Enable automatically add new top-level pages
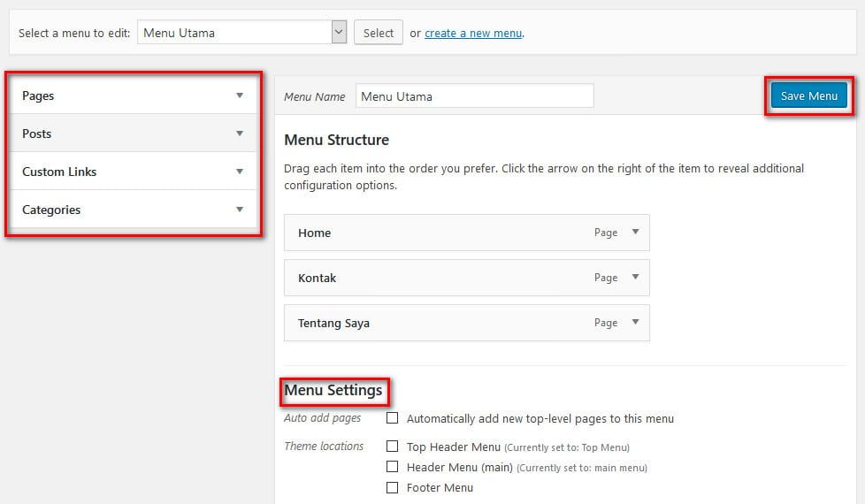 click(x=392, y=418)
